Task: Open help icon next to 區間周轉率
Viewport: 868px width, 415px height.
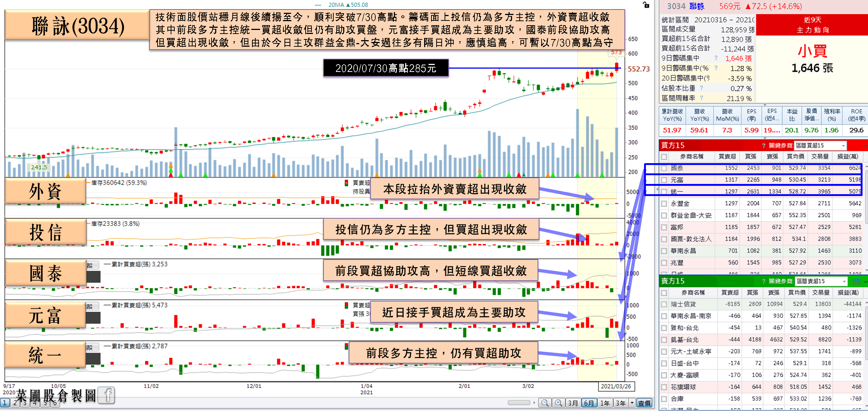Action: pos(701,98)
